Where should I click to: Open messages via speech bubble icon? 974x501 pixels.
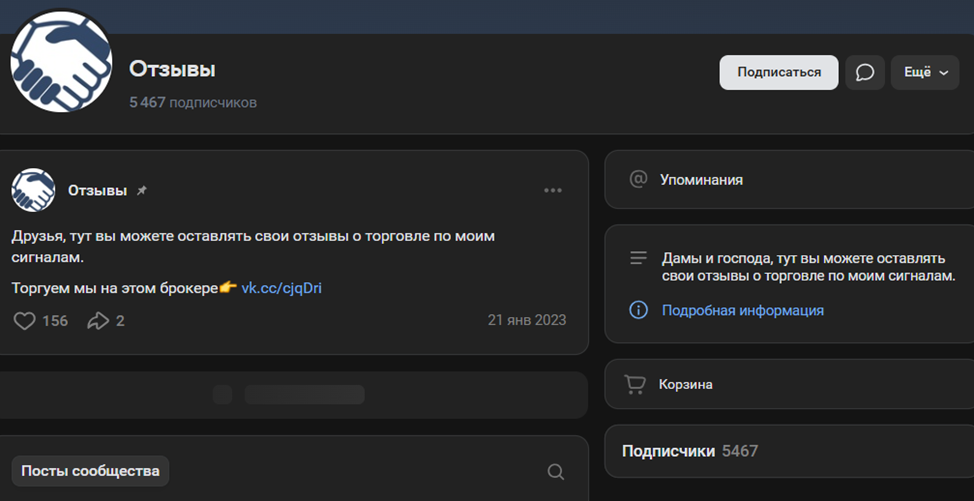point(865,72)
